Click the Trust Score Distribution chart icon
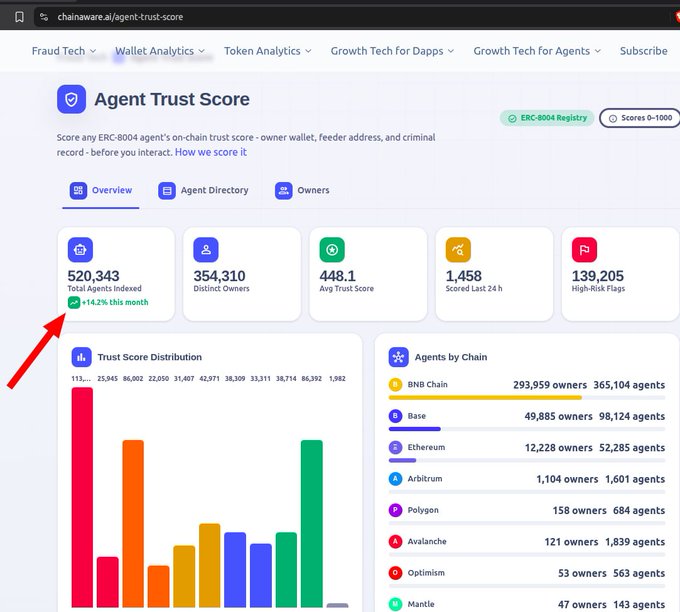This screenshot has width=680, height=612. [x=82, y=357]
